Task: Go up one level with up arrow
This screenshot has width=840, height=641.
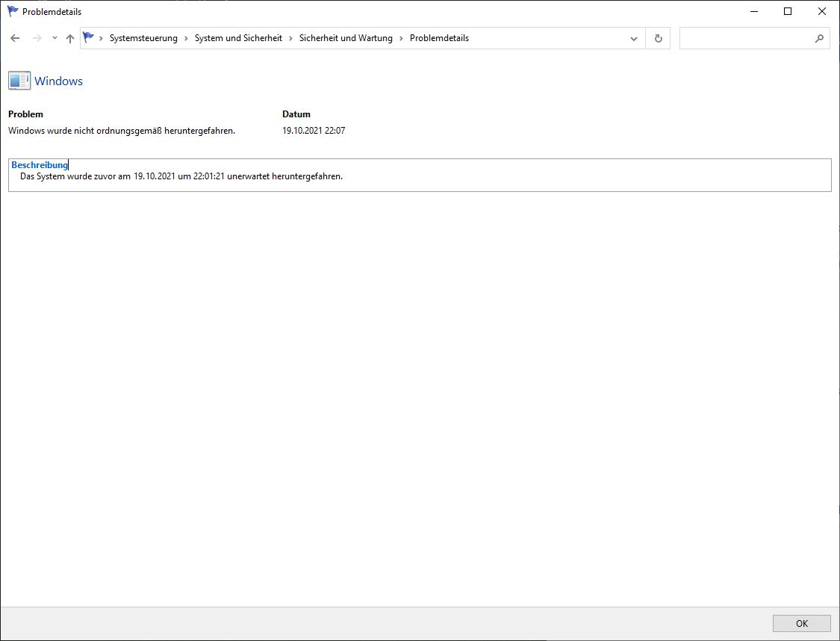Action: 70,38
